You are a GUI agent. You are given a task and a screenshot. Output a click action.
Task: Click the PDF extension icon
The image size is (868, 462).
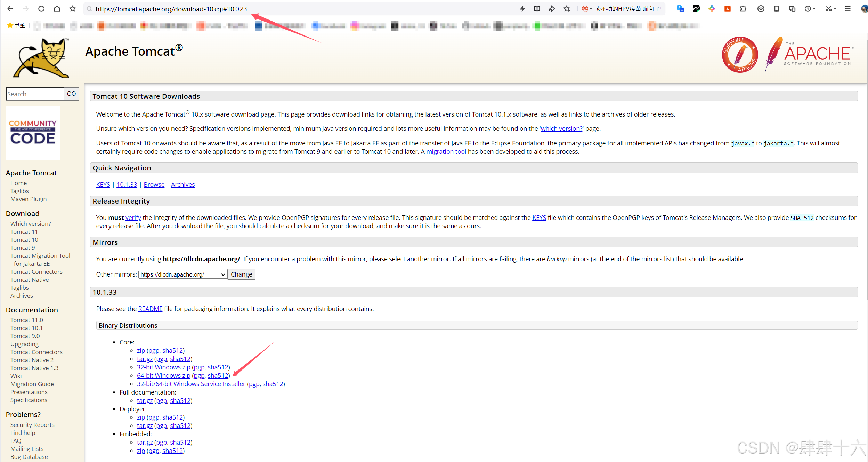[x=727, y=9]
